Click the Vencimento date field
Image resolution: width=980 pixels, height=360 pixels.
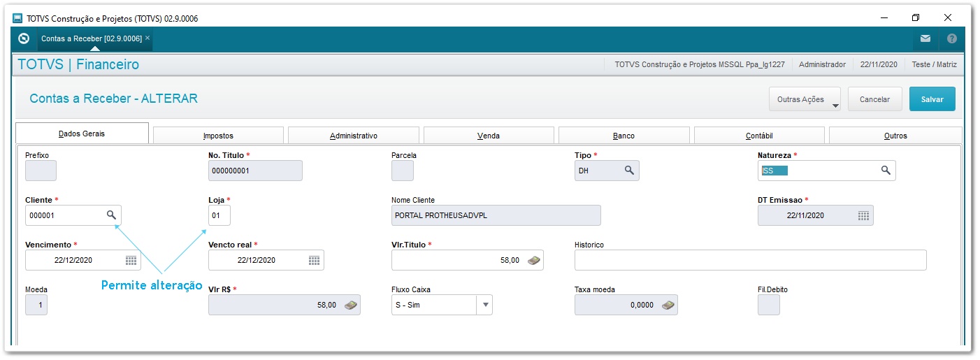pos(83,260)
